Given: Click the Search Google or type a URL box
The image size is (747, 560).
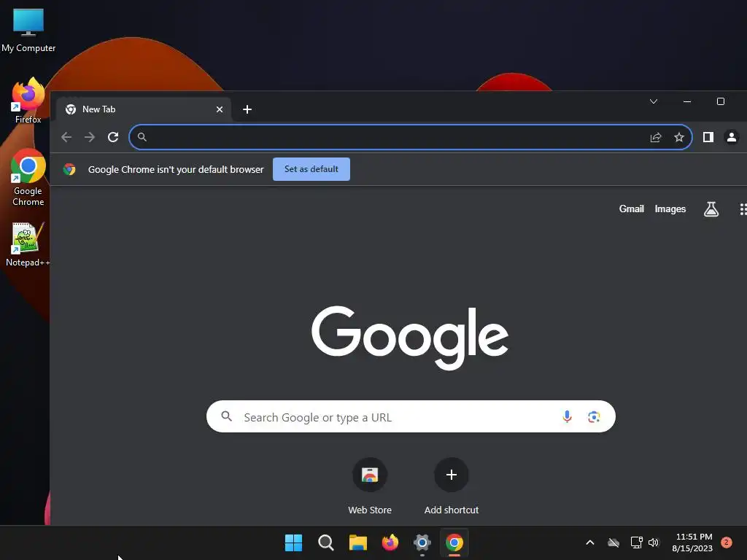Looking at the screenshot, I should click(411, 416).
